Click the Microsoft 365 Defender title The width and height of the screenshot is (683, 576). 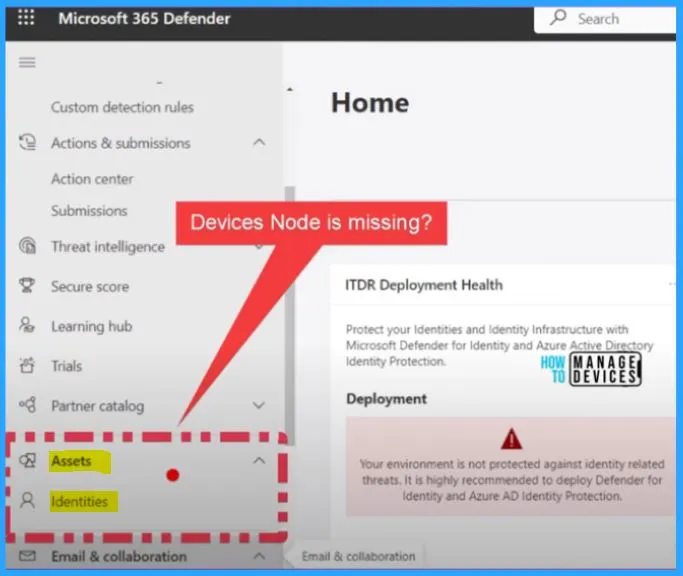click(x=144, y=18)
